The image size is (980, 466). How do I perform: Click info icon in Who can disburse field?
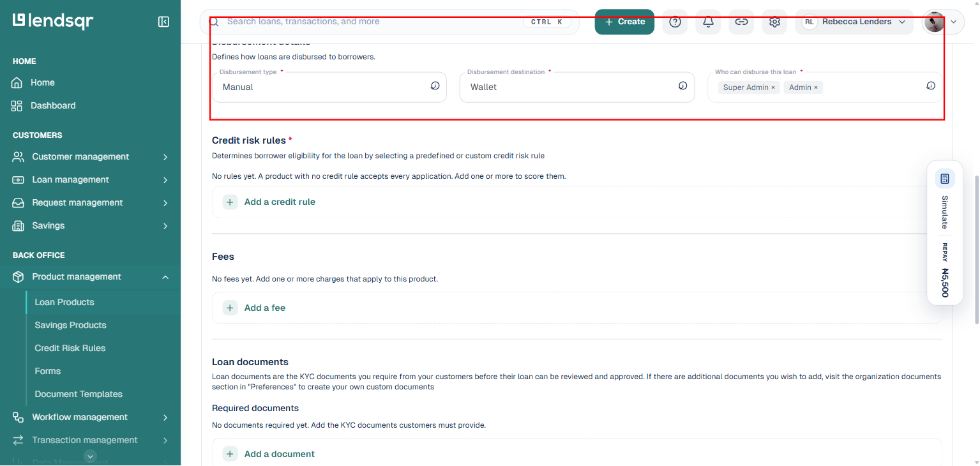pos(931,86)
